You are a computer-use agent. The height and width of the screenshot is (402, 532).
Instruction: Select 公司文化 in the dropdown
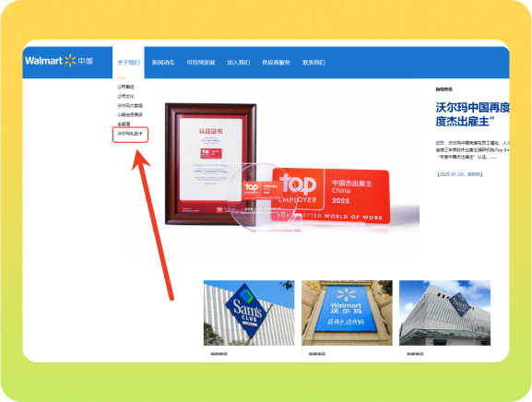coord(125,96)
